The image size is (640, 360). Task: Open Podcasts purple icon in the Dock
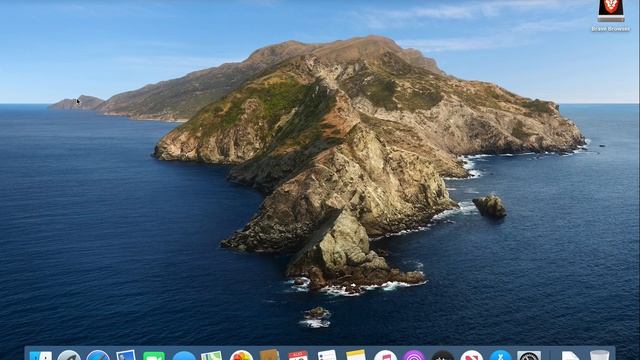point(413,355)
